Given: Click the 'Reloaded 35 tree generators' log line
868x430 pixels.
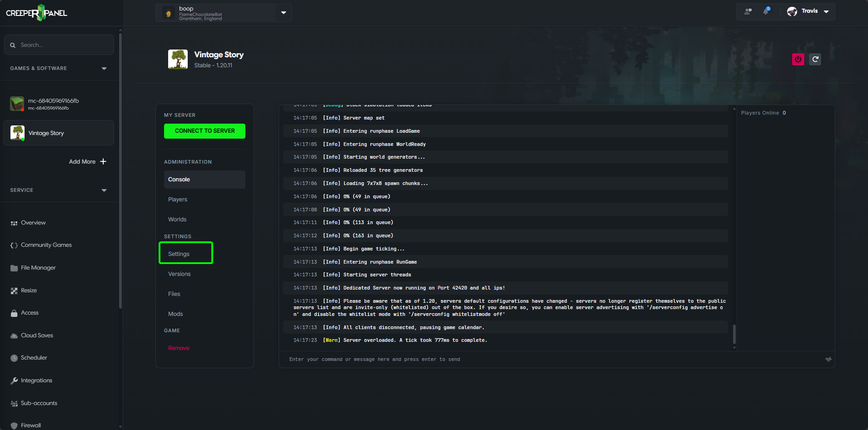Looking at the screenshot, I should point(505,170).
